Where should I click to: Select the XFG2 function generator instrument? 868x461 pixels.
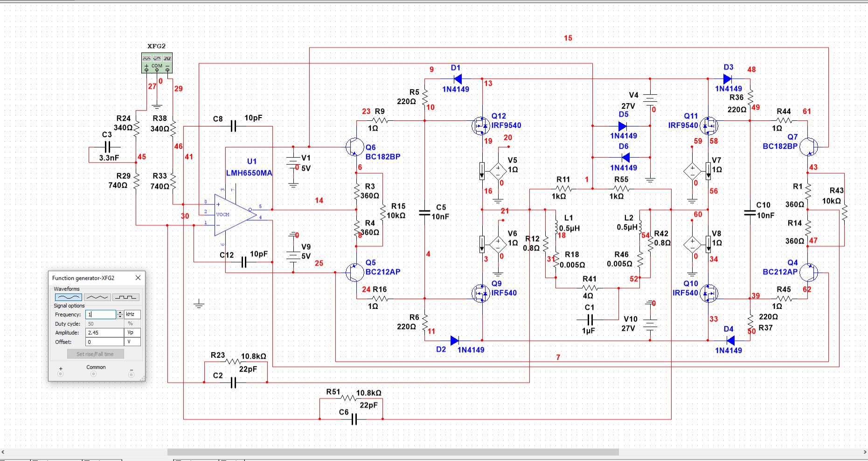tap(157, 63)
